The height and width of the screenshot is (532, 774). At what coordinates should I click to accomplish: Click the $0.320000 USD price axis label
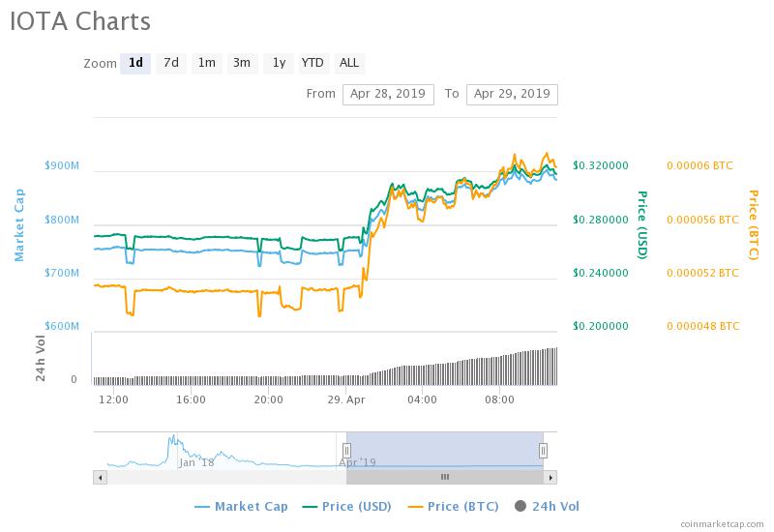(x=601, y=165)
